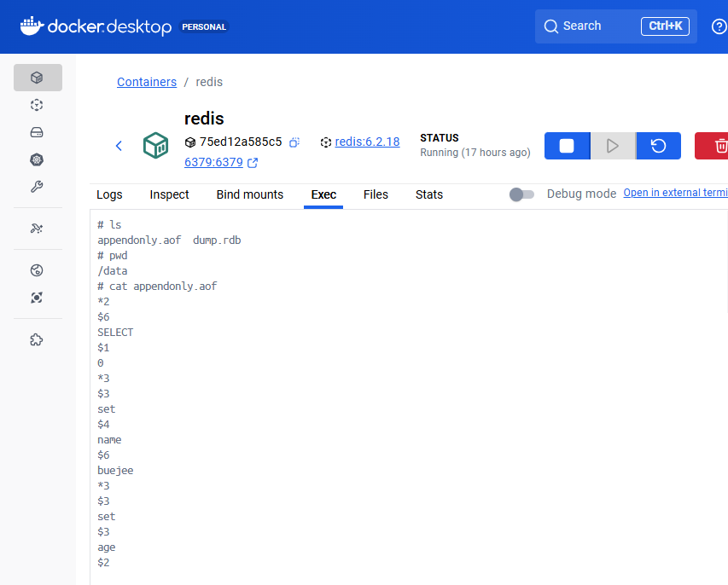Click the '# cat appendonly.aof' command line
Image resolution: width=728 pixels, height=585 pixels.
coord(157,287)
